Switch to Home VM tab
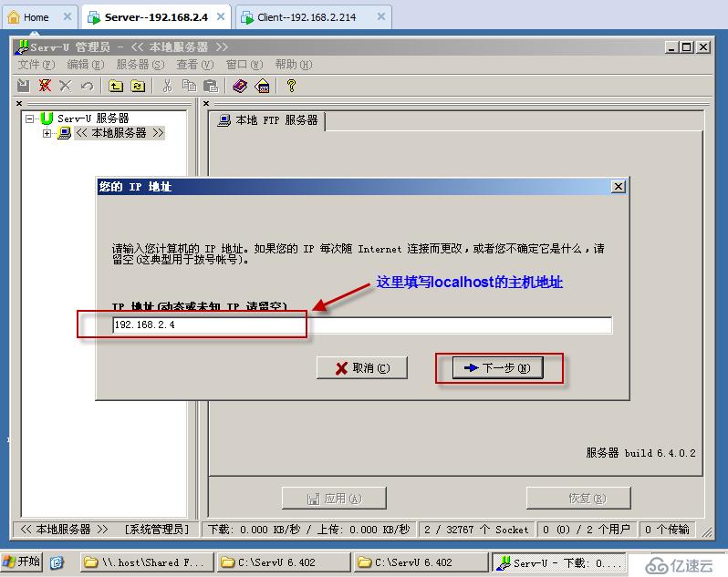This screenshot has height=577, width=728. pos(36,17)
